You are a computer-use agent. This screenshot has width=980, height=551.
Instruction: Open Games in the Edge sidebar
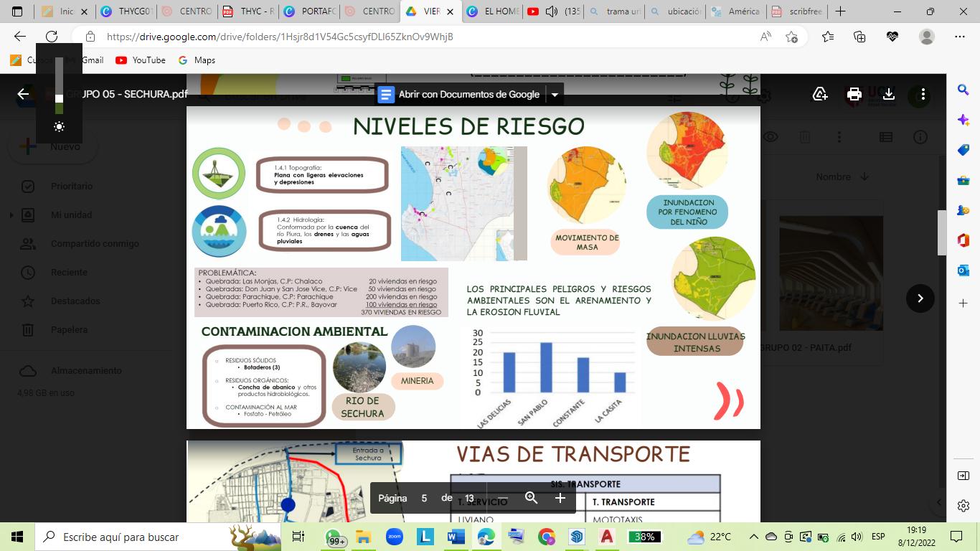[x=963, y=211]
